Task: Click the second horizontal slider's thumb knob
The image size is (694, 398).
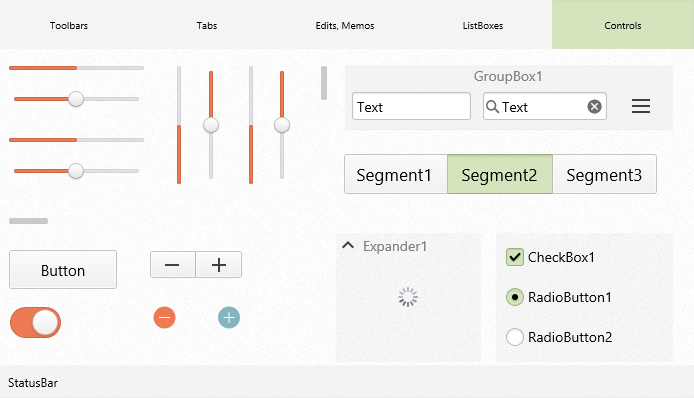Action: (x=76, y=99)
